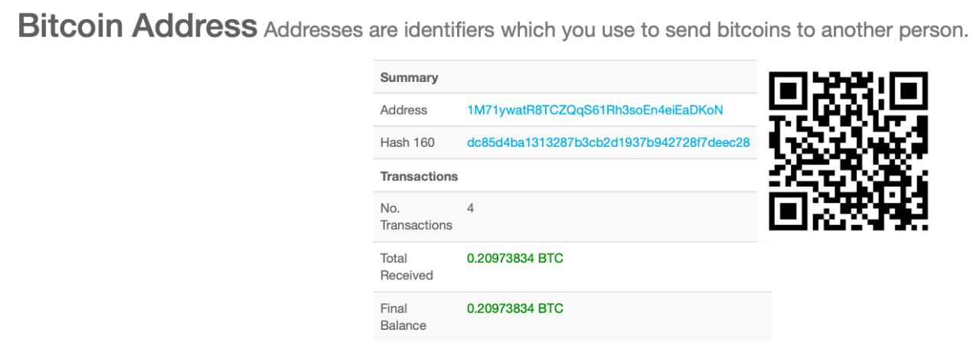Click the transaction count value 4
This screenshot has width=980, height=349.
(470, 208)
